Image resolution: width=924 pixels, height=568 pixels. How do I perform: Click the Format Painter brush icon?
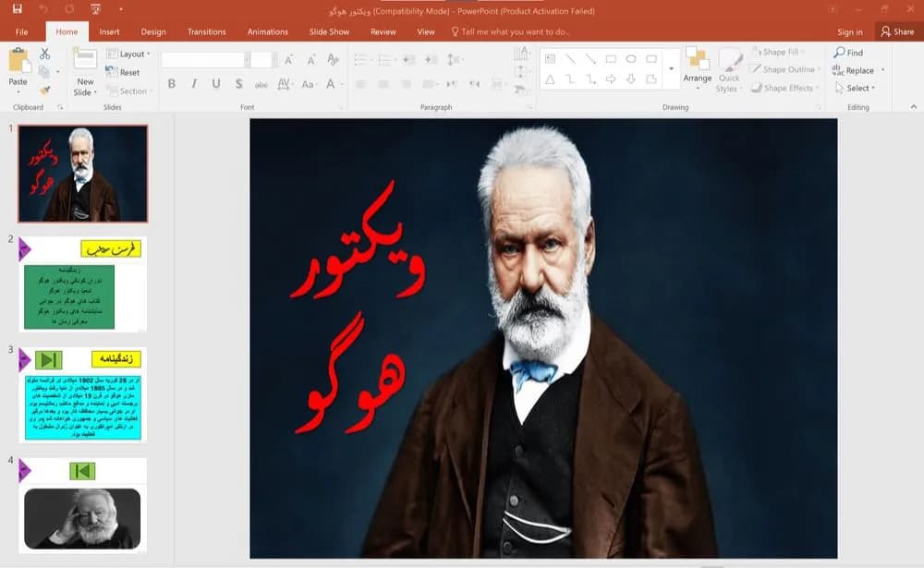coord(44,90)
